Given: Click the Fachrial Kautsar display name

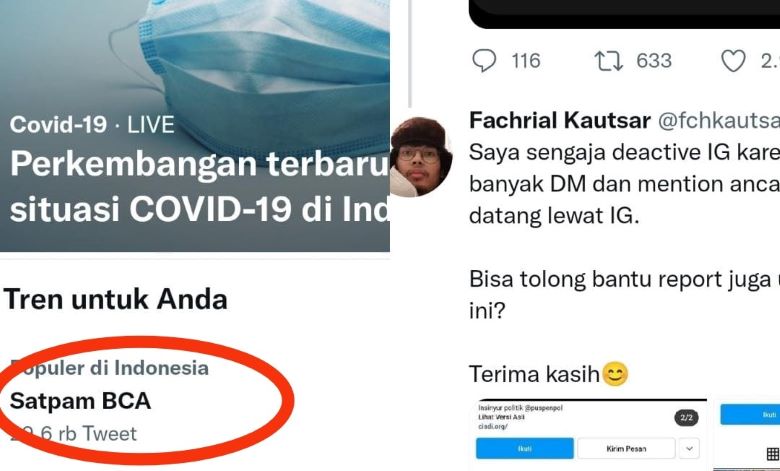Looking at the screenshot, I should click(560, 120).
